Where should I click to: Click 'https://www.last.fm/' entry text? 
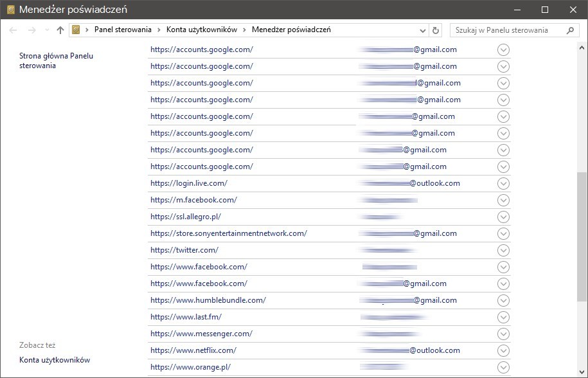[x=186, y=317]
